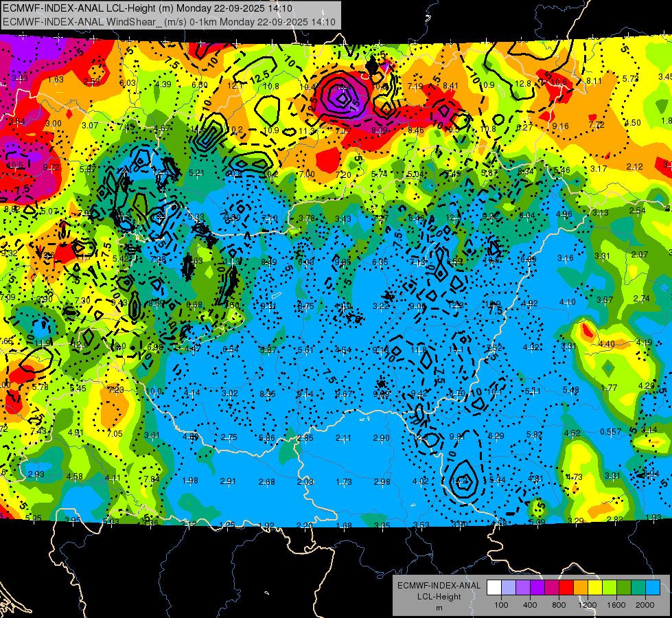Click the grid value 3.16
This screenshot has height=618, width=672.
(566, 257)
